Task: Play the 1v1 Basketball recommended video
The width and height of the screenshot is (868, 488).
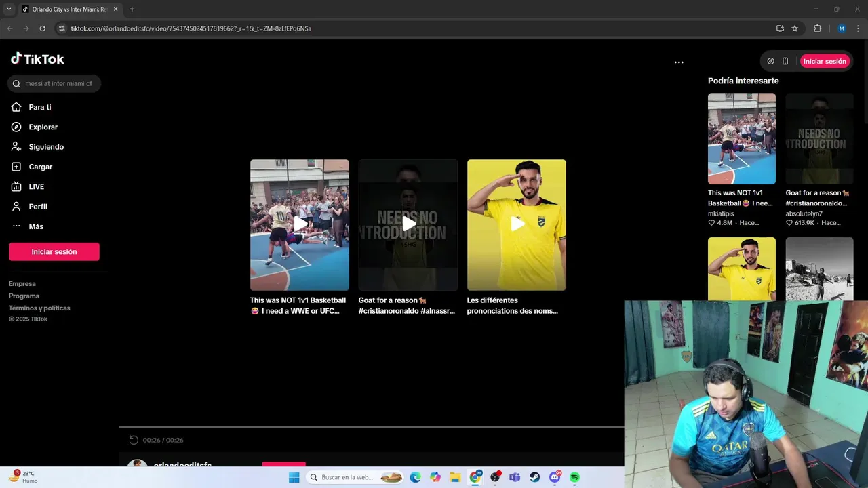Action: (x=300, y=224)
